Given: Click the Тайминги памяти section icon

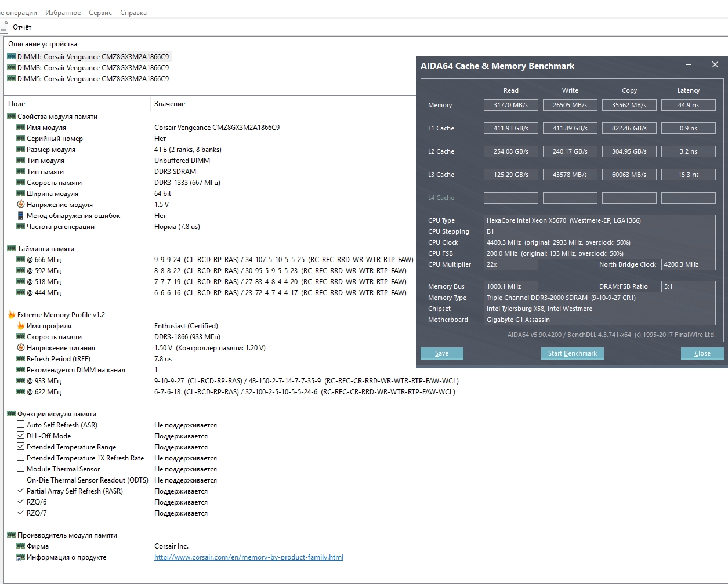Looking at the screenshot, I should [11, 249].
